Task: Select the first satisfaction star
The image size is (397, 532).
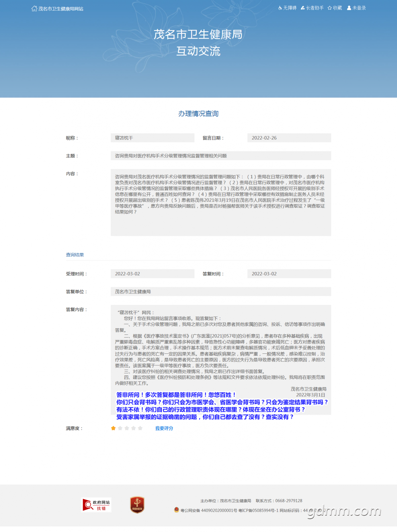Action: click(x=113, y=428)
